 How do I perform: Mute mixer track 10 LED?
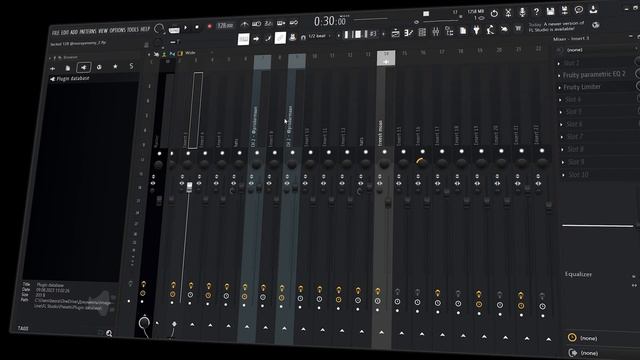[311, 153]
